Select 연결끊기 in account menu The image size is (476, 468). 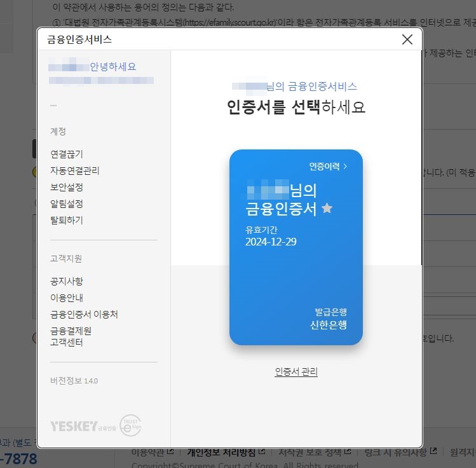(67, 154)
